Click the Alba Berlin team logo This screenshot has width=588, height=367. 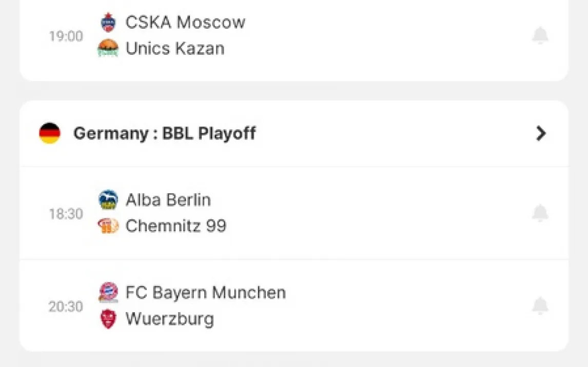click(x=108, y=200)
